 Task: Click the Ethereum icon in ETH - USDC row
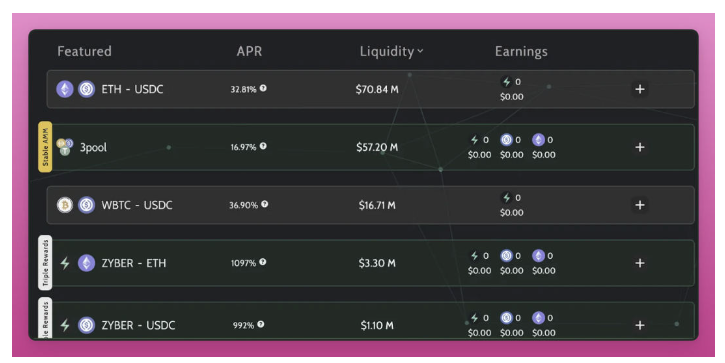(x=65, y=89)
